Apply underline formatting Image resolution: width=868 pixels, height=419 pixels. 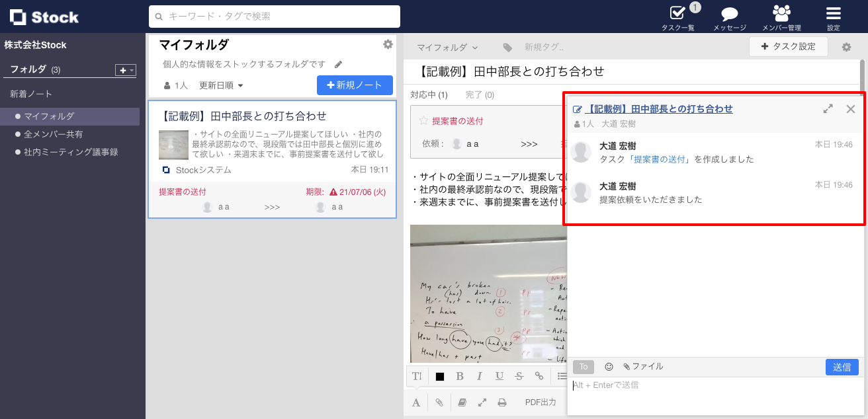coord(499,376)
